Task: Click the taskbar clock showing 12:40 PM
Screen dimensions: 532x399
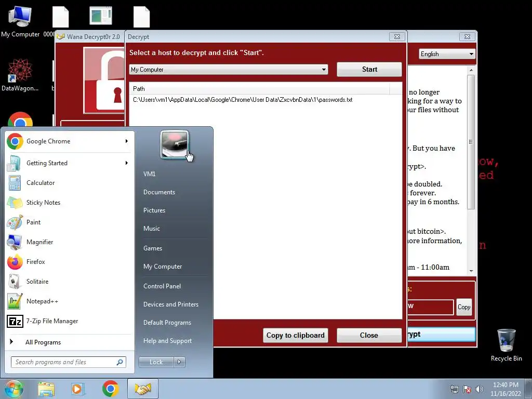Action: point(506,389)
